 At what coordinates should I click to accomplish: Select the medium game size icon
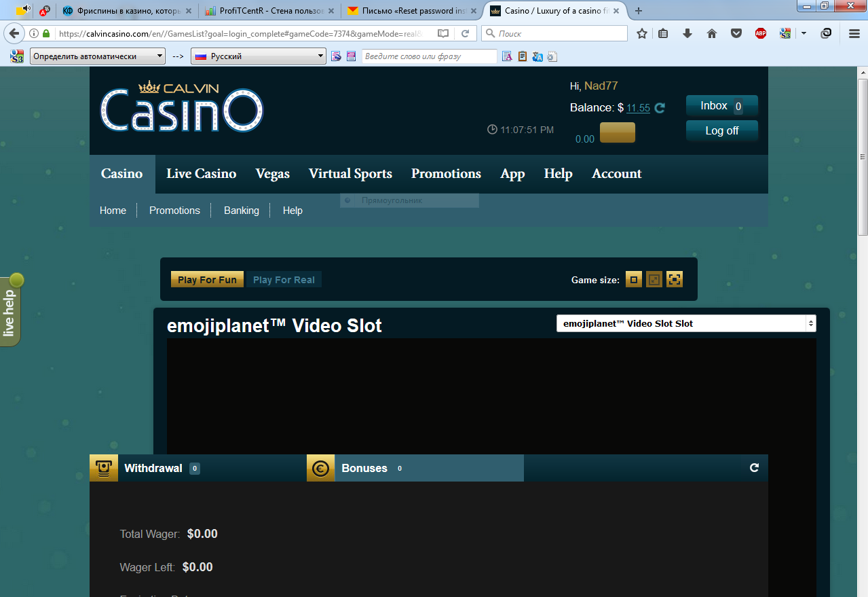click(x=654, y=279)
